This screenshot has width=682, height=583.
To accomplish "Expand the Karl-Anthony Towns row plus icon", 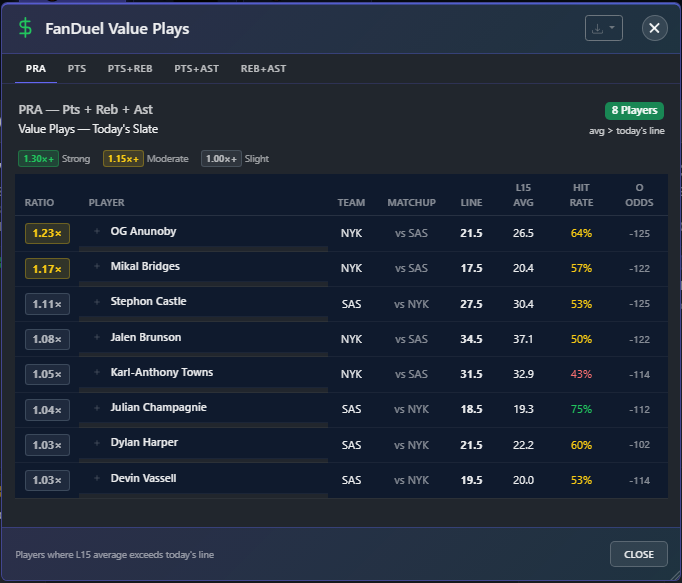I will 97,372.
